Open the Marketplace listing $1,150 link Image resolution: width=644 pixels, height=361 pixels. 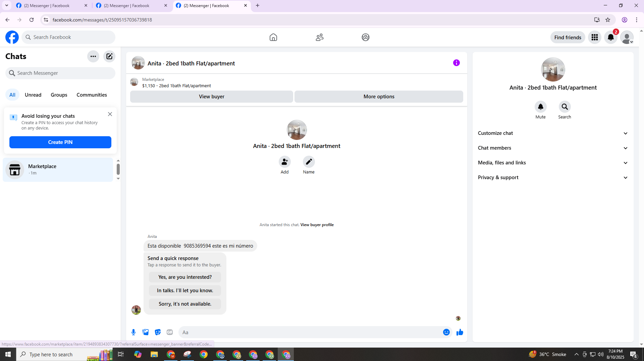176,86
